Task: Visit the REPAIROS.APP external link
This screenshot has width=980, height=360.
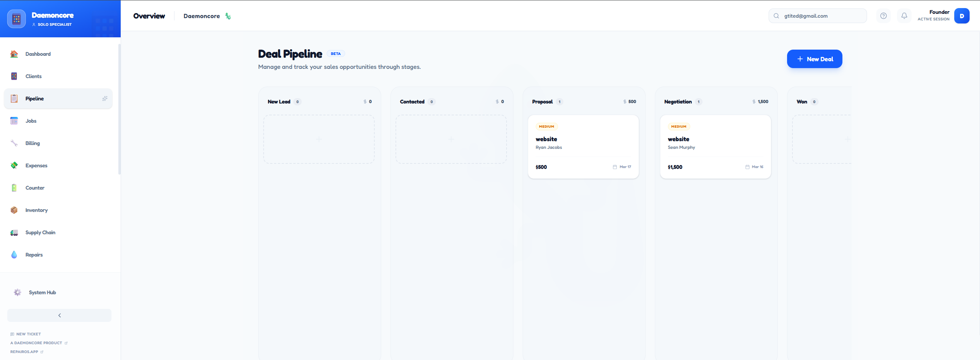Action: pyautogui.click(x=24, y=352)
